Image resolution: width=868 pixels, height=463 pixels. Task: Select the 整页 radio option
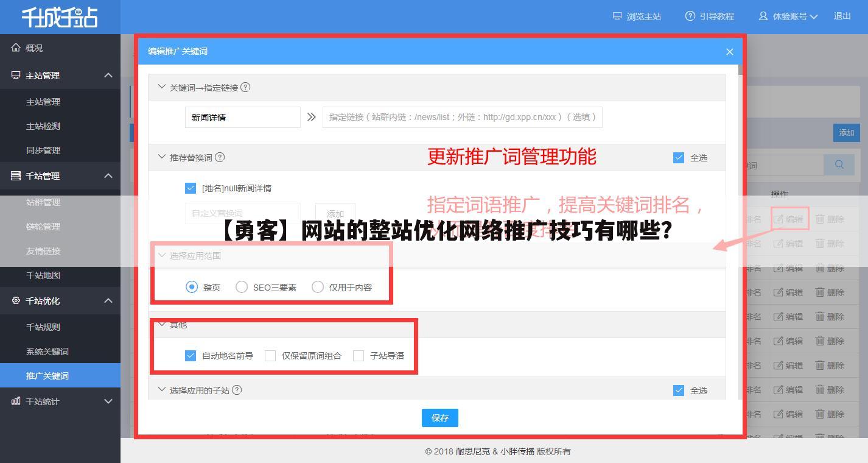(192, 287)
